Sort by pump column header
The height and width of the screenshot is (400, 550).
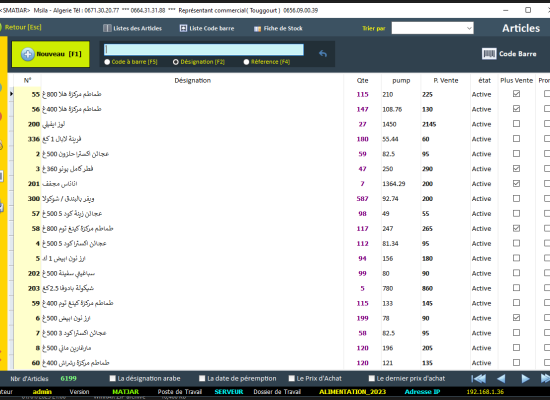click(401, 80)
